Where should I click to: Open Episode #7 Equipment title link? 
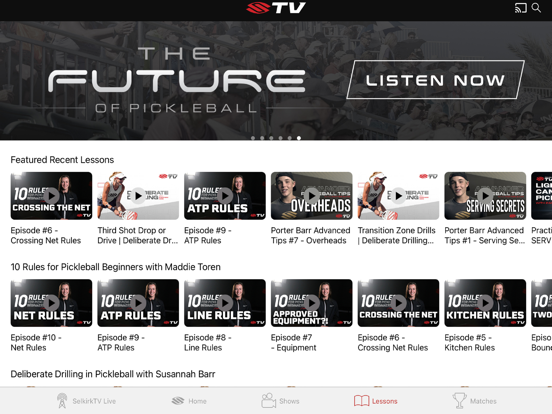point(294,343)
